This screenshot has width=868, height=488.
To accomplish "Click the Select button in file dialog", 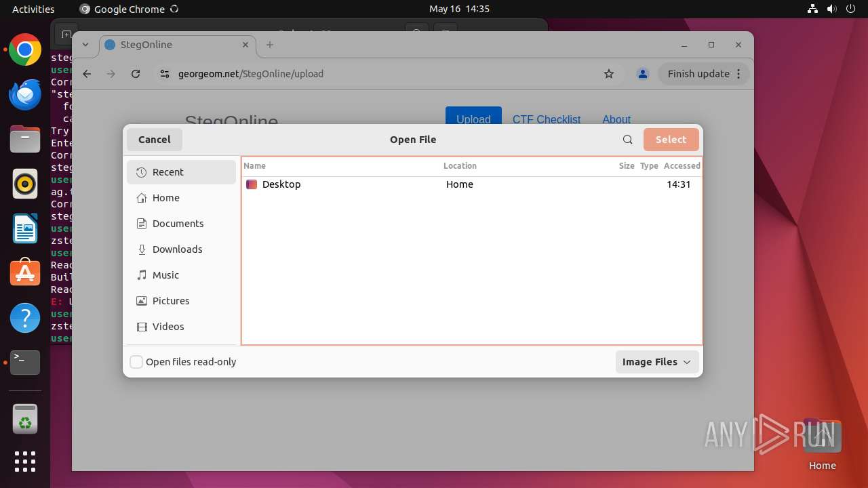I will tap(671, 140).
